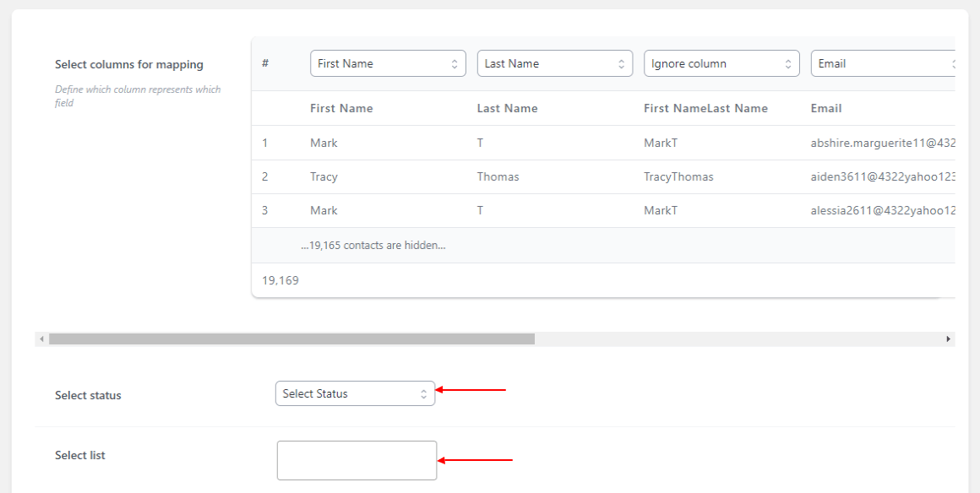Click the left arrow of horizontal scrollbar
Viewport: 980px width, 493px height.
42,339
